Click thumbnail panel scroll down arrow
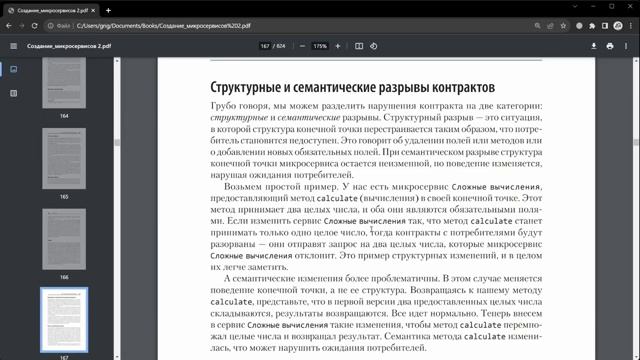Image resolution: width=640 pixels, height=360 pixels. [117, 357]
